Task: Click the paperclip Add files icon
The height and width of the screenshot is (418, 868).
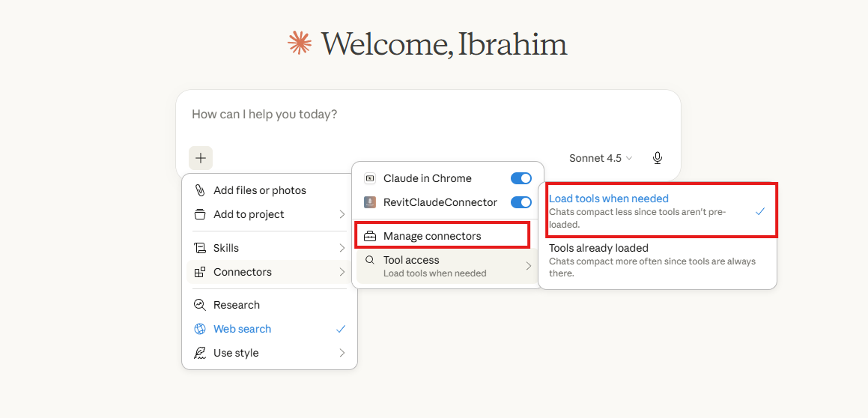Action: click(x=200, y=190)
